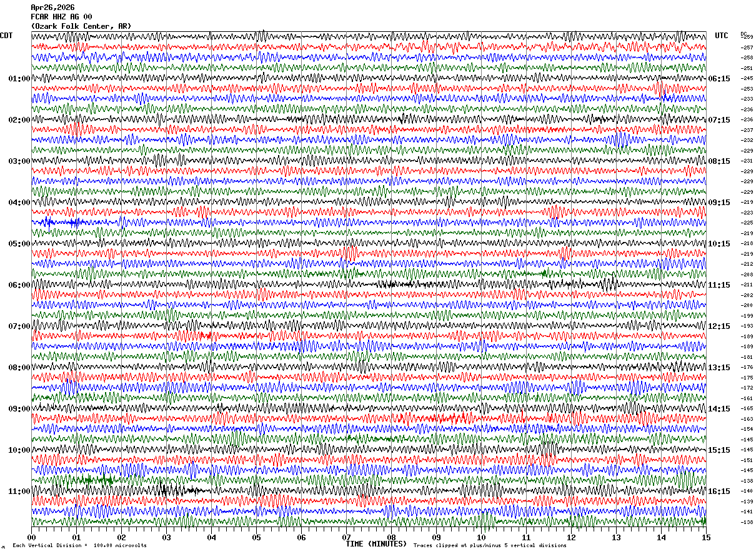Click the 13:15 UTC time label
The width and height of the screenshot is (756, 554).
719,368
